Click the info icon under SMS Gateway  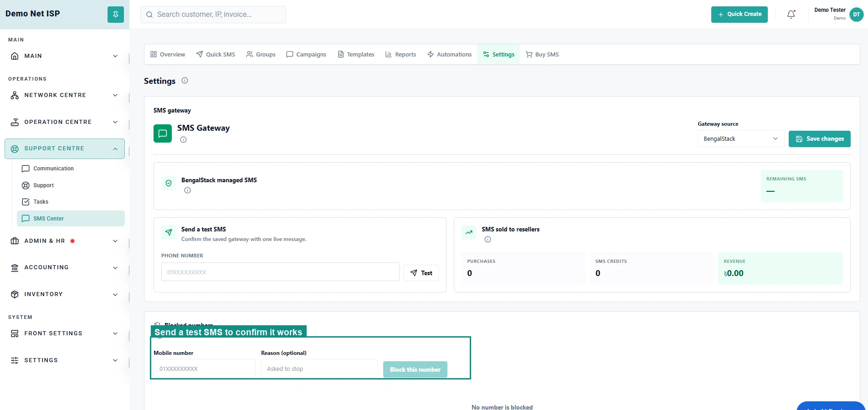[x=183, y=140]
